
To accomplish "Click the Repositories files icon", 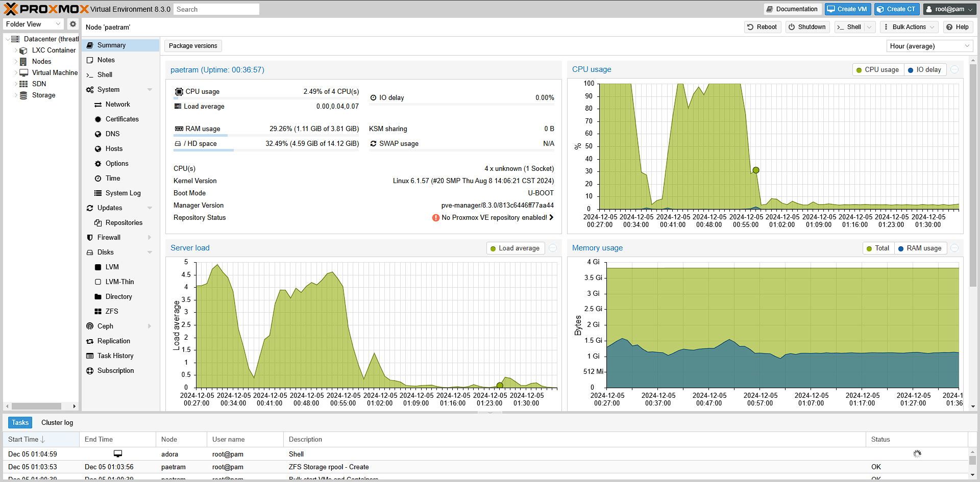I will [98, 223].
